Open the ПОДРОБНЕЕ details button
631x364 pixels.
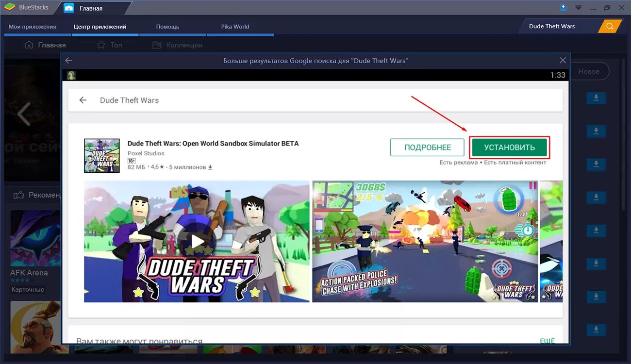tap(428, 148)
